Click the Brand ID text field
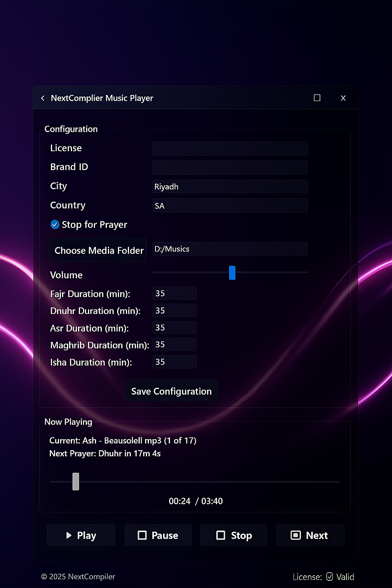 pos(230,167)
